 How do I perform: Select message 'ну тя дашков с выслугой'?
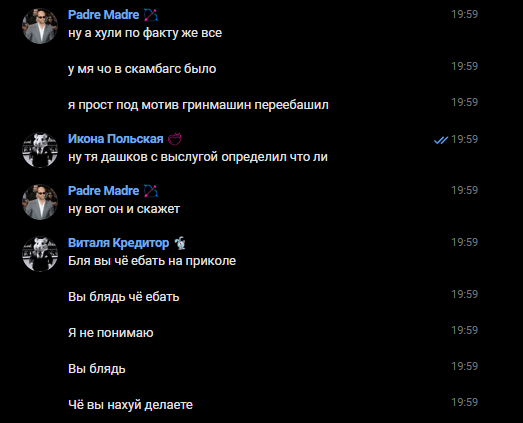point(198,157)
